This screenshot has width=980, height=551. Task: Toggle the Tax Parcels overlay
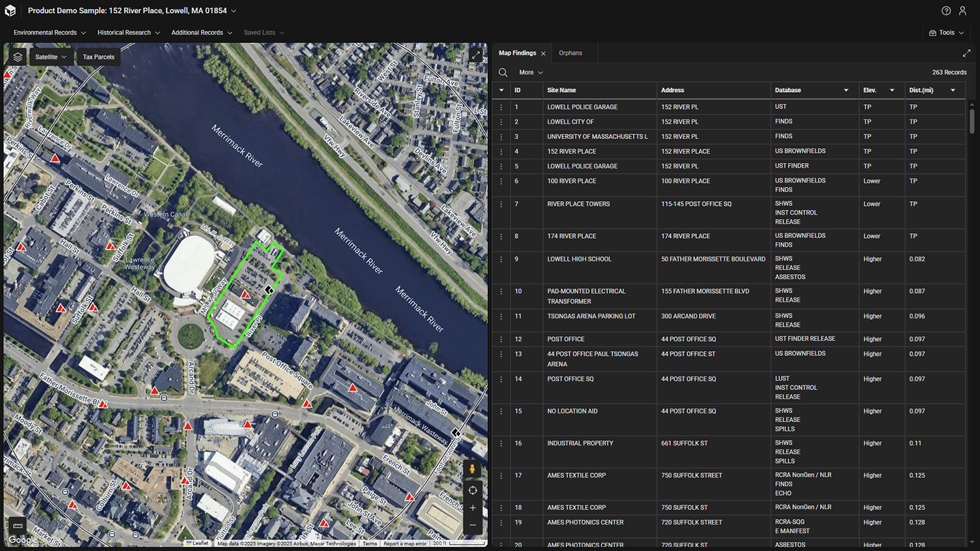98,57
